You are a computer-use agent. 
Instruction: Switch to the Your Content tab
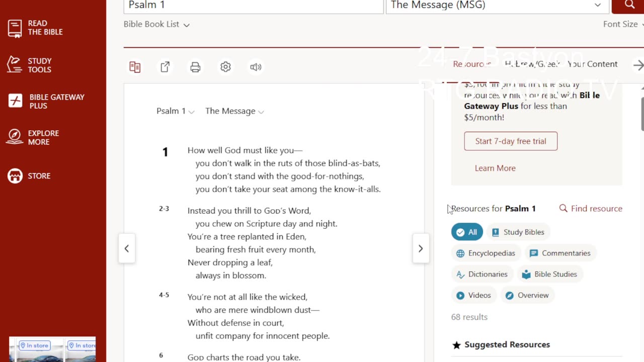(x=592, y=64)
